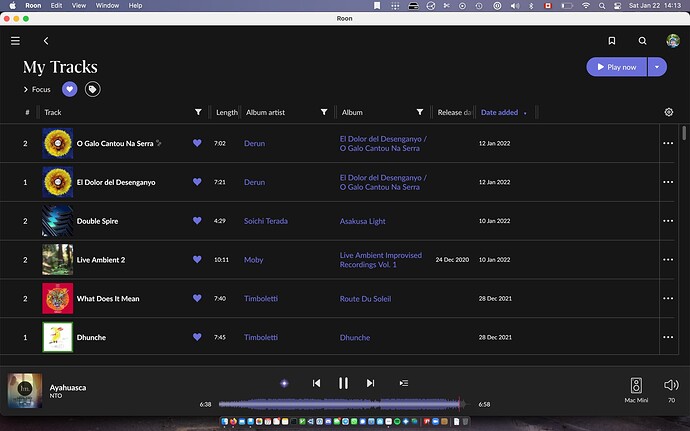The image size is (690, 431).
Task: Filter by Track column funnel icon
Action: tap(198, 112)
